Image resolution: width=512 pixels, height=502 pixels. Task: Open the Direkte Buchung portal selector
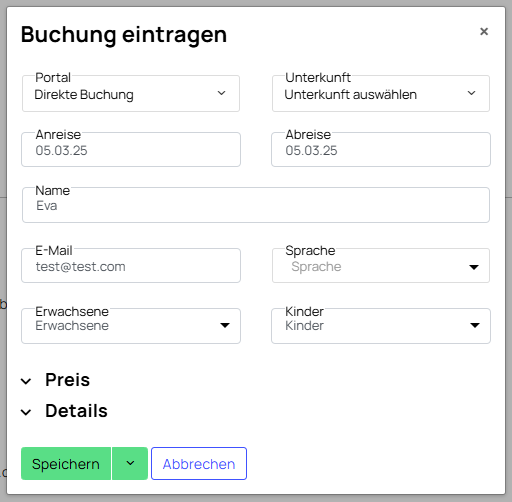coord(131,93)
